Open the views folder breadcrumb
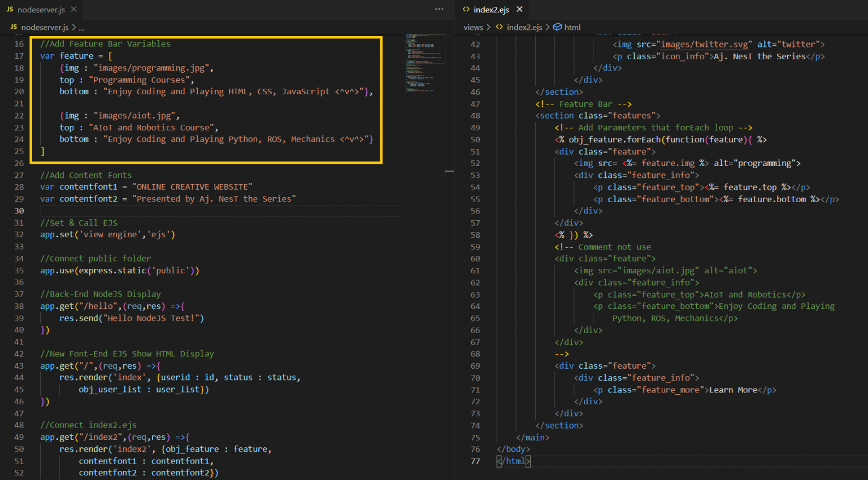This screenshot has width=868, height=480. click(x=473, y=27)
